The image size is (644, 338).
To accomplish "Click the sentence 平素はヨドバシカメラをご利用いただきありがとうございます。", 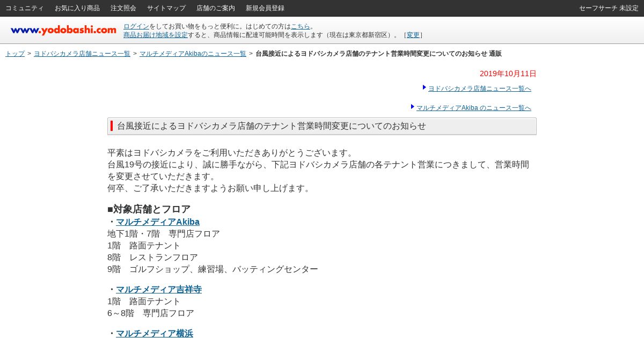I will (x=231, y=153).
